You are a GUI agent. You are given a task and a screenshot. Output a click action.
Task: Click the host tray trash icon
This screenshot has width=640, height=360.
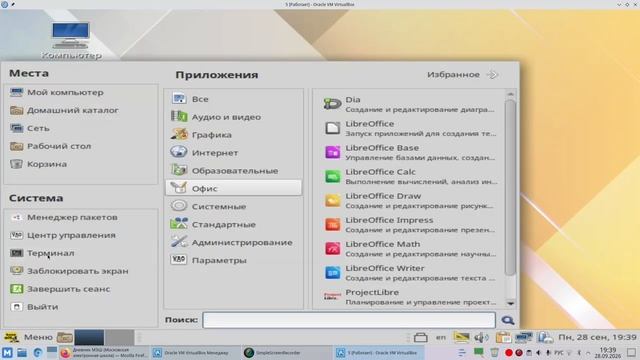[494, 353]
